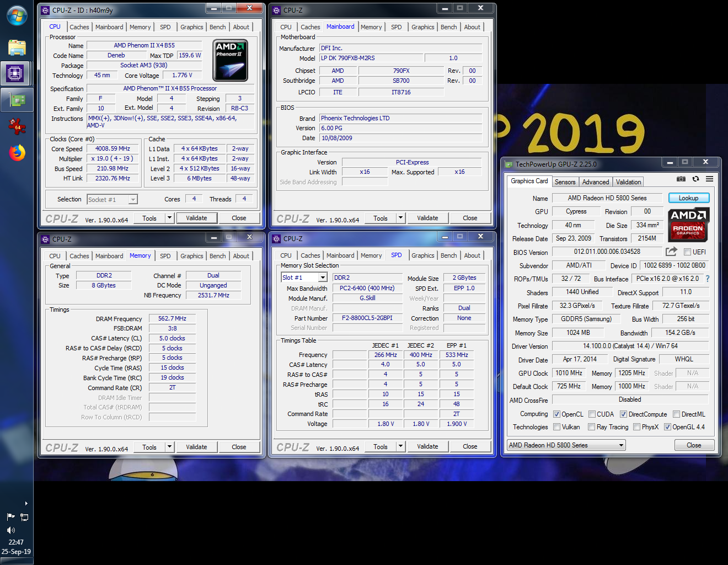Click the GPU-Z BIOS export share icon
The width and height of the screenshot is (728, 565).
pyautogui.click(x=671, y=252)
